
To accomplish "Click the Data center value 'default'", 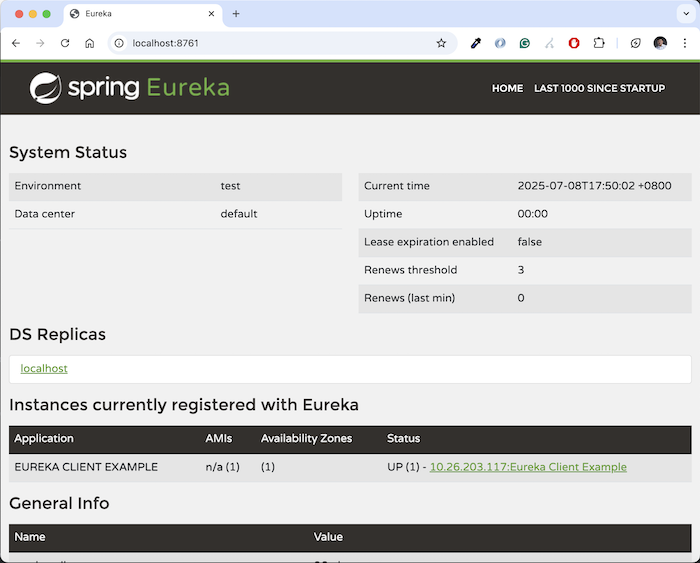I will coord(239,214).
